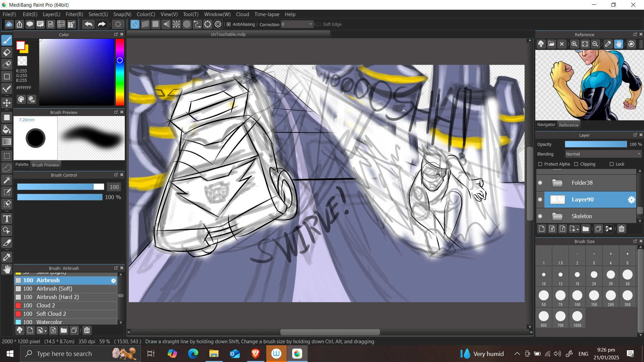Switch to the Brush Preview tab
The height and width of the screenshot is (362, 644).
point(46,165)
